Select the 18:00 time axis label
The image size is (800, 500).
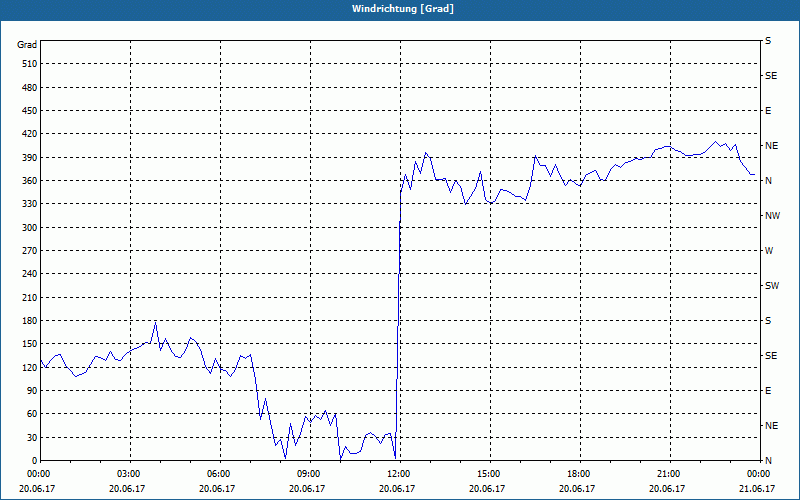pyautogui.click(x=577, y=474)
